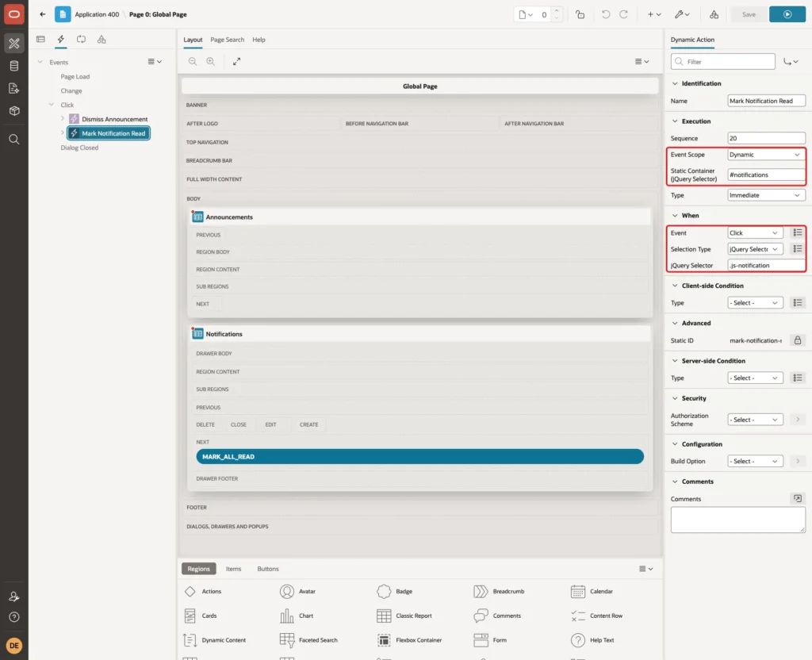Open Comments code editor popup
The width and height of the screenshot is (812, 660).
(798, 498)
